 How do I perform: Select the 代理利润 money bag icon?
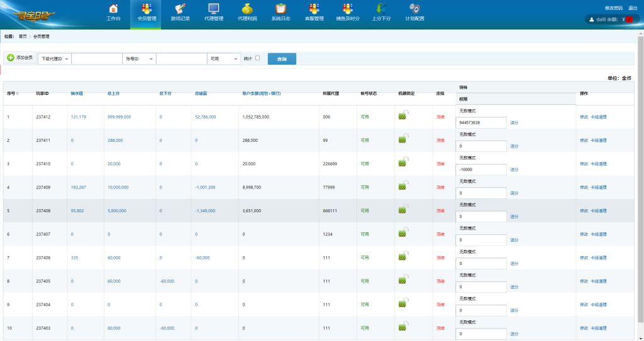click(247, 9)
